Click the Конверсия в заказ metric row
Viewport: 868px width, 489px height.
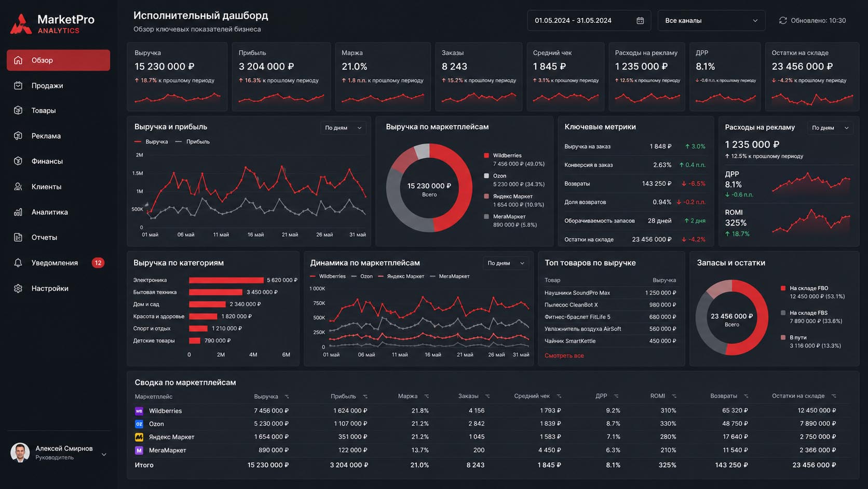tap(635, 165)
